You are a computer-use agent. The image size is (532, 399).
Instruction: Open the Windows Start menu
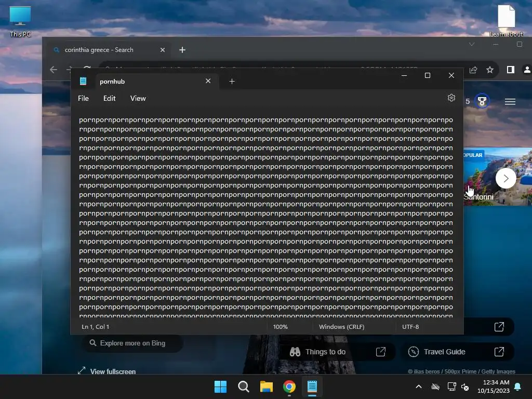coord(220,387)
